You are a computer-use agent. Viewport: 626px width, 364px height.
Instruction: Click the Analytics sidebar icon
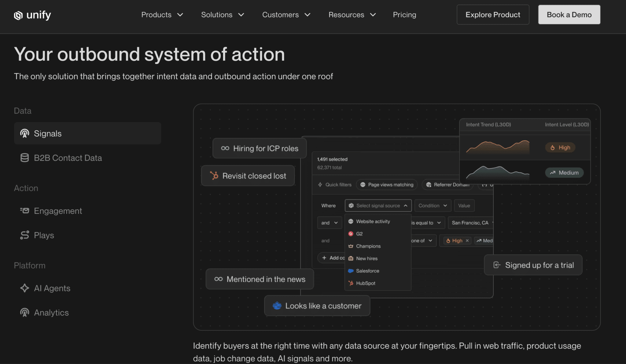tap(25, 312)
